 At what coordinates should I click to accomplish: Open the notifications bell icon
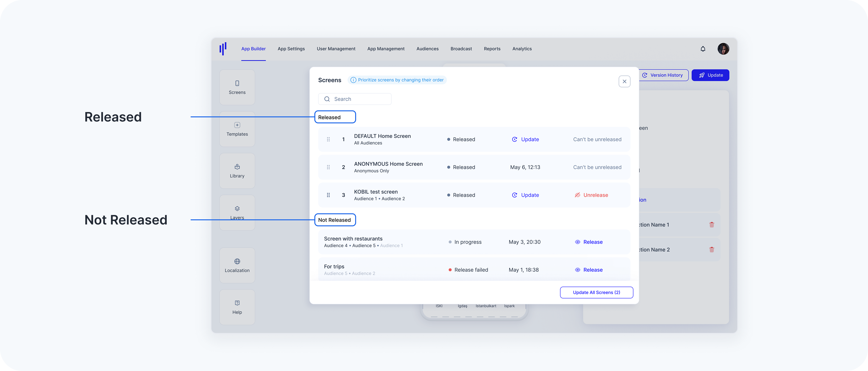702,49
